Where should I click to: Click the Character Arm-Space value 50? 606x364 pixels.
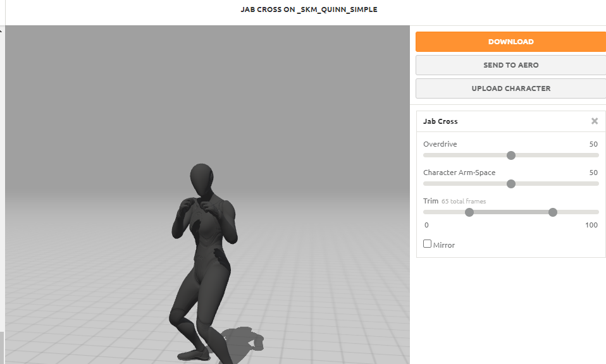(x=593, y=173)
